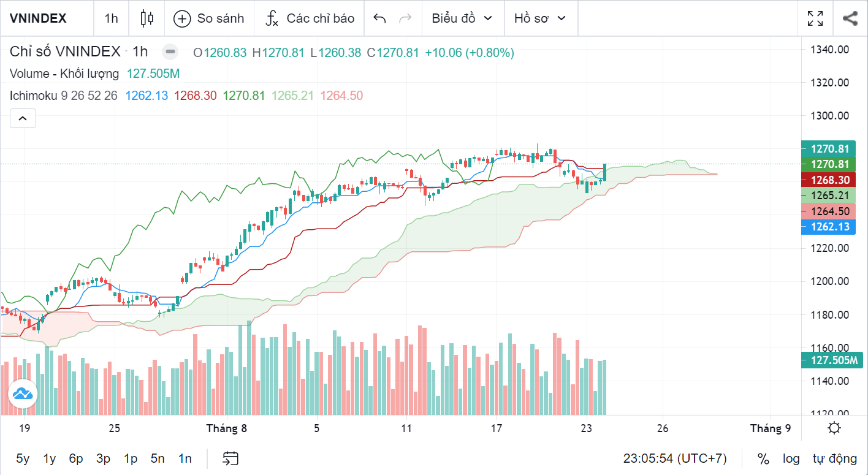
Task: Open Các chỉ báo indicators dialog
Action: pyautogui.click(x=310, y=18)
